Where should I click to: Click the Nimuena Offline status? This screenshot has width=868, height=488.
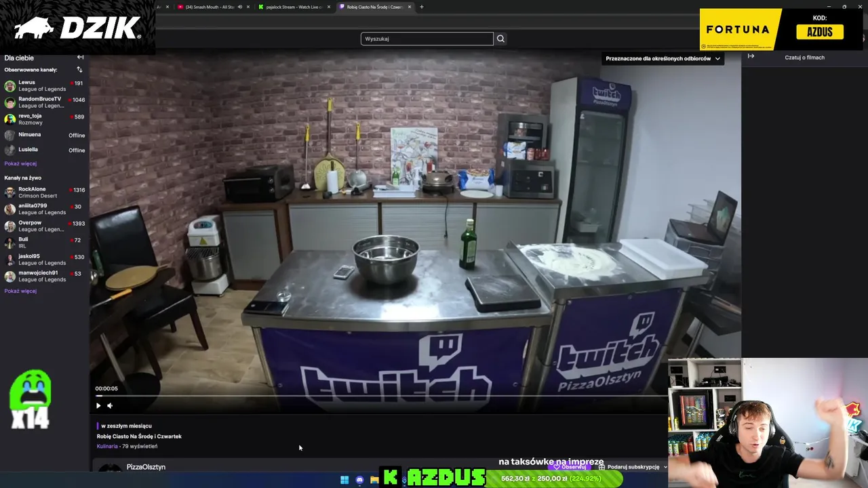(77, 136)
